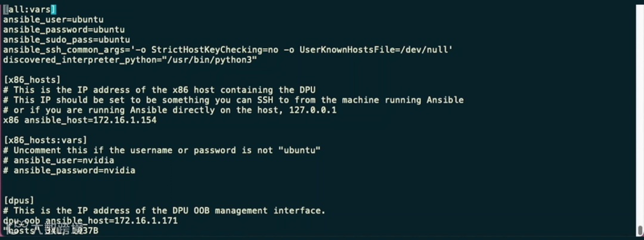Screen dimensions: 644x240
Task: Click the highlighted opening bracket of [all:vars]
Action: pyautogui.click(x=6, y=10)
